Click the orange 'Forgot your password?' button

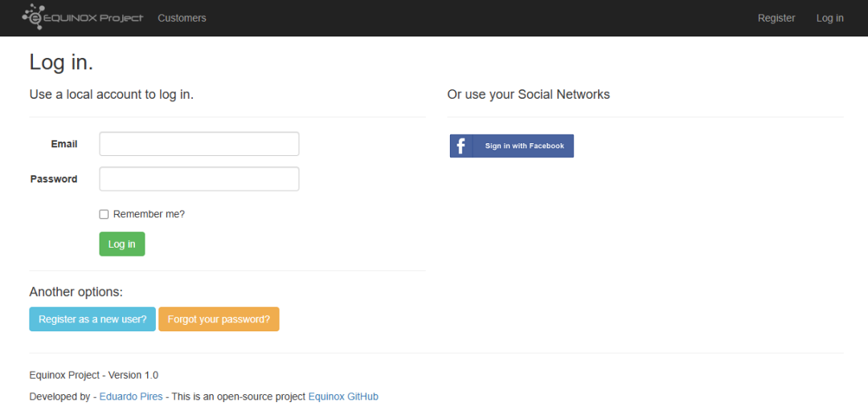pos(219,319)
